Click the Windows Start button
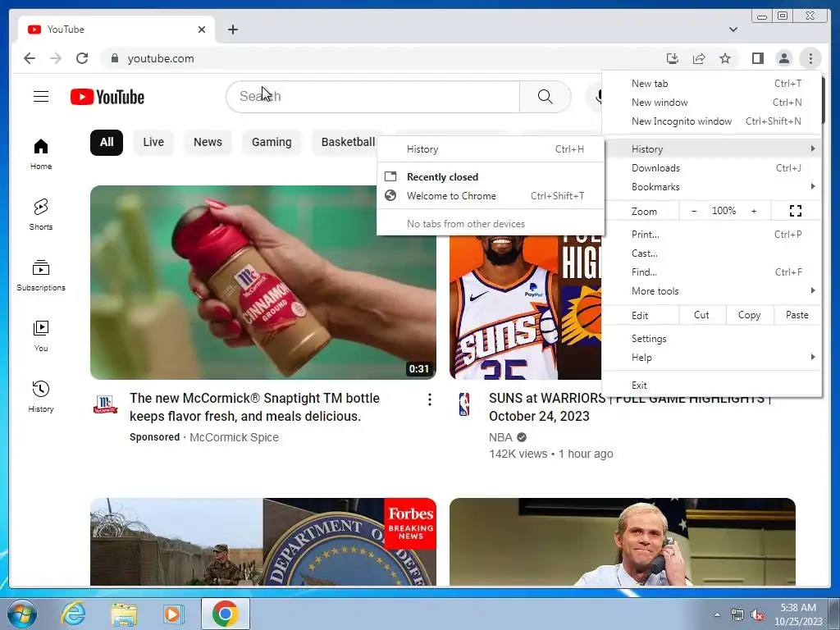840x630 pixels. pyautogui.click(x=22, y=614)
